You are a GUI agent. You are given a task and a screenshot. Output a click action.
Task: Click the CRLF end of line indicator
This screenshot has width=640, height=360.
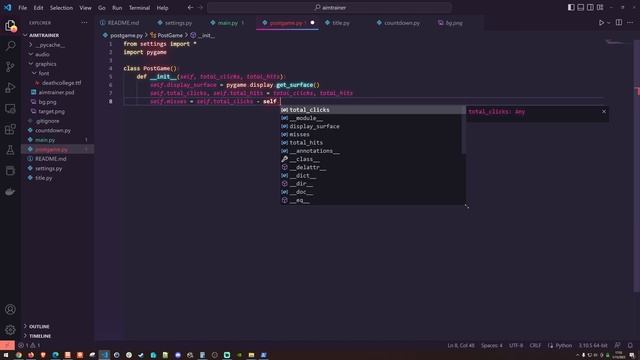[x=535, y=345]
